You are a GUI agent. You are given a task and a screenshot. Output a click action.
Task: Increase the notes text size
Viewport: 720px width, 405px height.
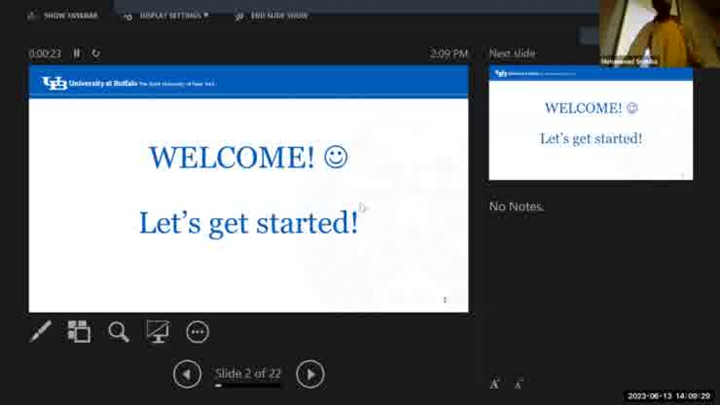tap(495, 383)
